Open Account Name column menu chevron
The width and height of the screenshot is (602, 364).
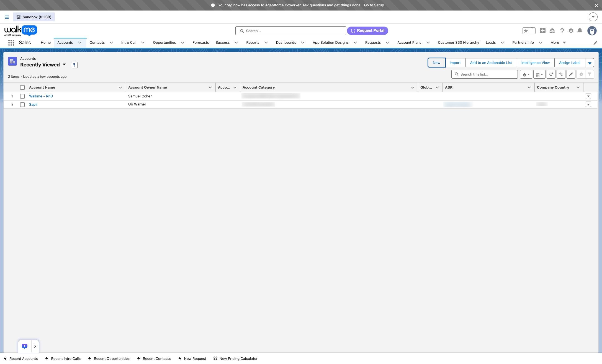(x=120, y=87)
